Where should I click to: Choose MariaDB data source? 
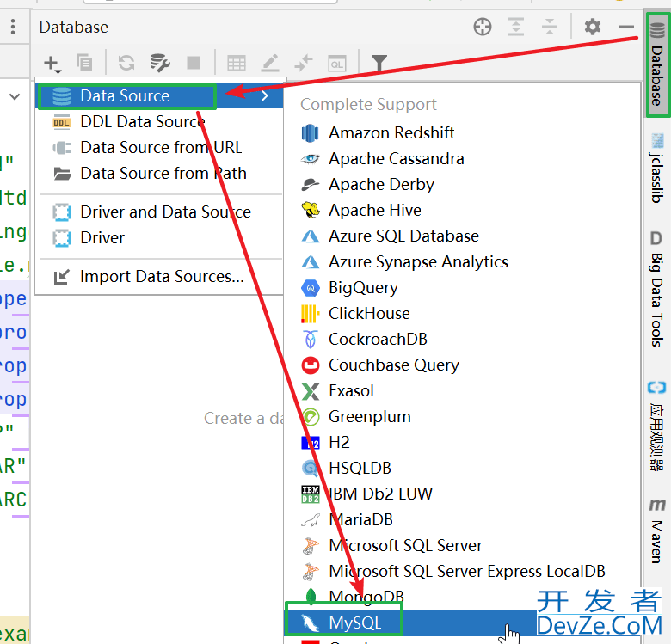[x=462, y=520]
